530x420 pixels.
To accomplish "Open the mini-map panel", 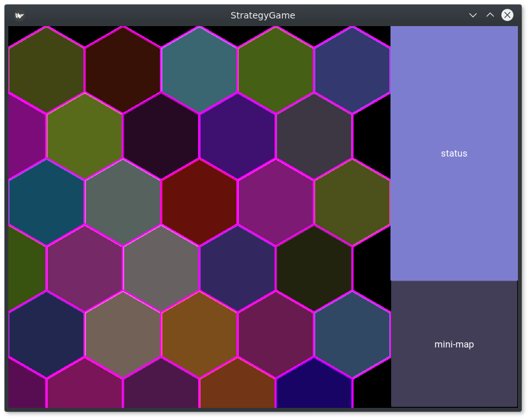I will [454, 344].
